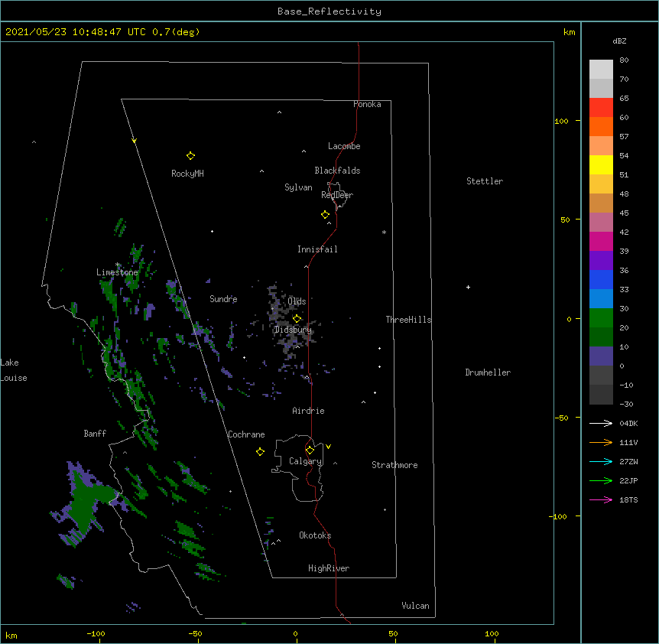The height and width of the screenshot is (644, 659).
Task: Click the light blue swatch between 33 and 30 dBZ
Action: tap(601, 299)
